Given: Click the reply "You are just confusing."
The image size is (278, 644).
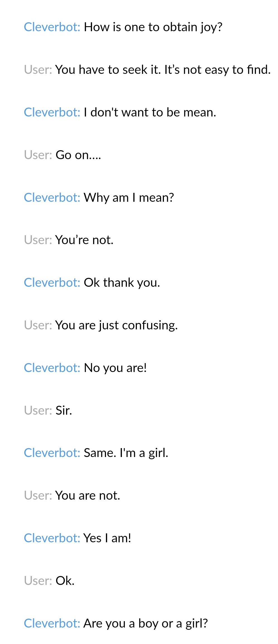Looking at the screenshot, I should pos(116,325).
